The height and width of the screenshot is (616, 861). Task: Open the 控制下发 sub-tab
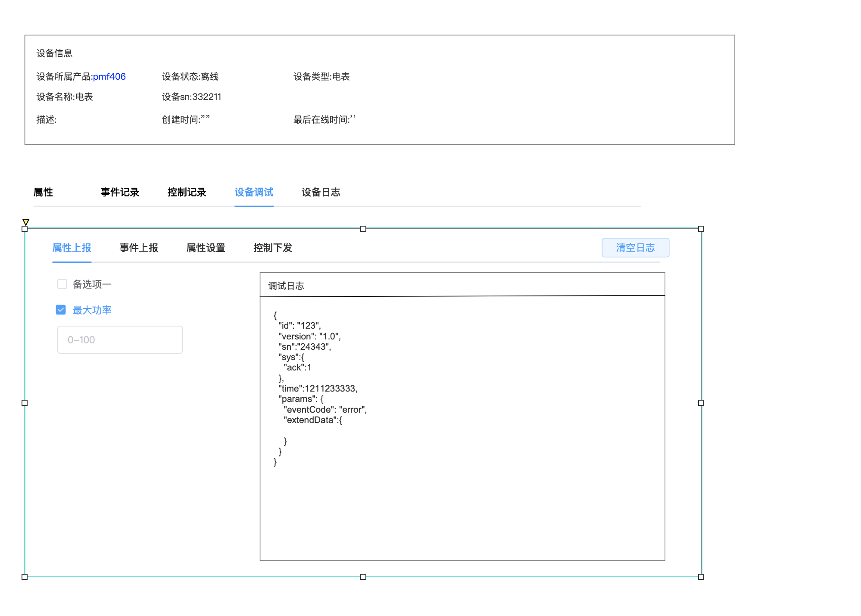pos(273,248)
